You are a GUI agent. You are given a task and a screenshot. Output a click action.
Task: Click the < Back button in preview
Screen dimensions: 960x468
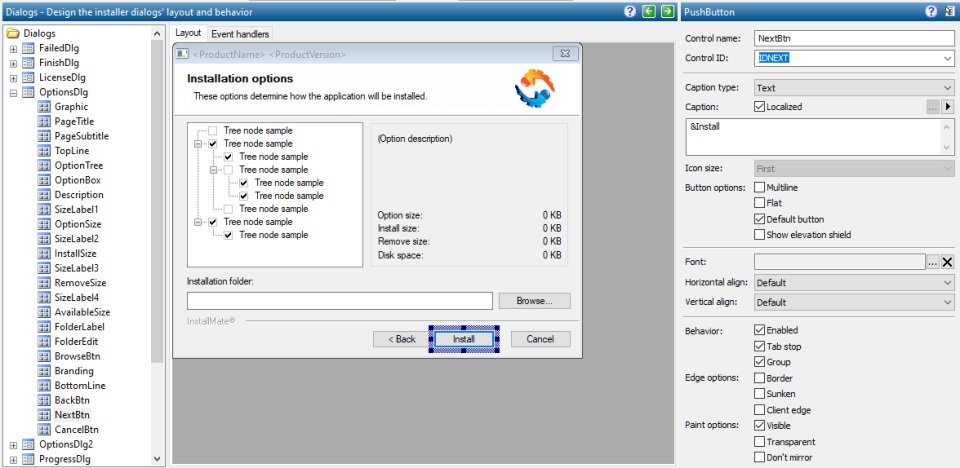coord(402,339)
